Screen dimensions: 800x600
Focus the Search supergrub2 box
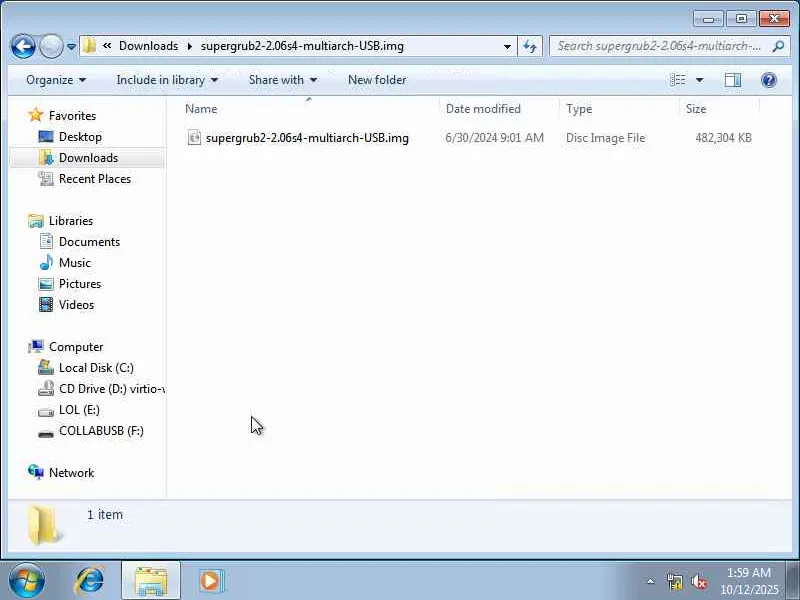[x=660, y=46]
